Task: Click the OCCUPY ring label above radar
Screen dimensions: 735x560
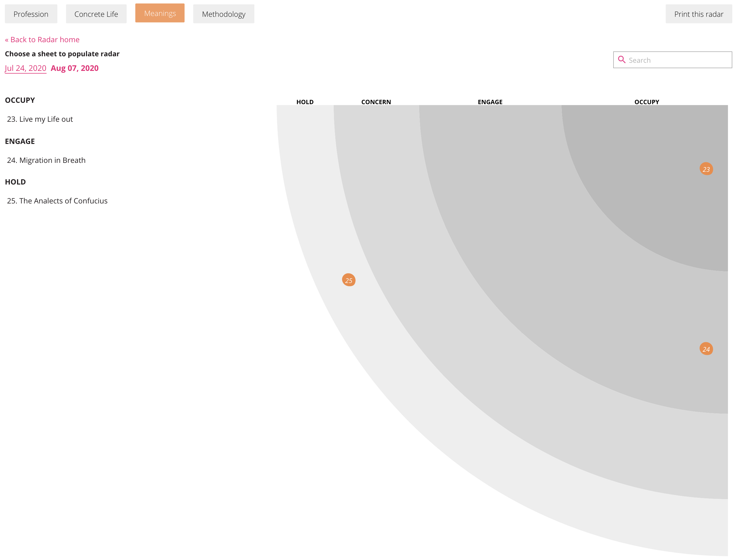Action: point(646,102)
